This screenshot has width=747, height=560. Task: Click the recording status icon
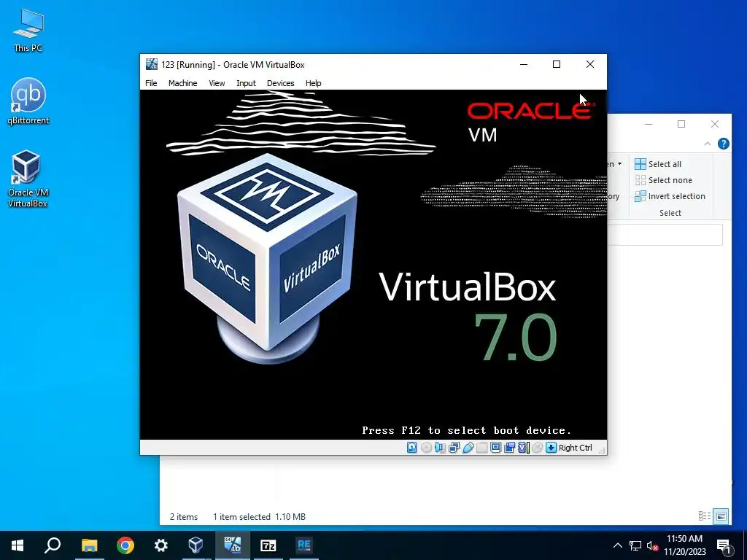click(509, 448)
